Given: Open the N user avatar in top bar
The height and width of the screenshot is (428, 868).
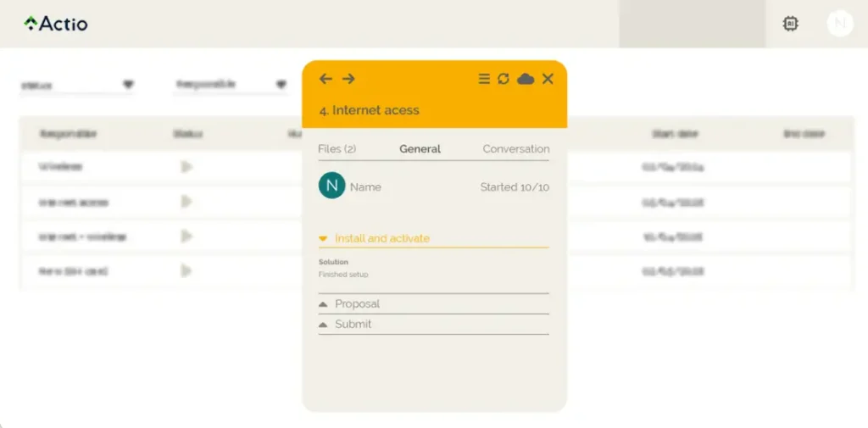Looking at the screenshot, I should [x=839, y=24].
